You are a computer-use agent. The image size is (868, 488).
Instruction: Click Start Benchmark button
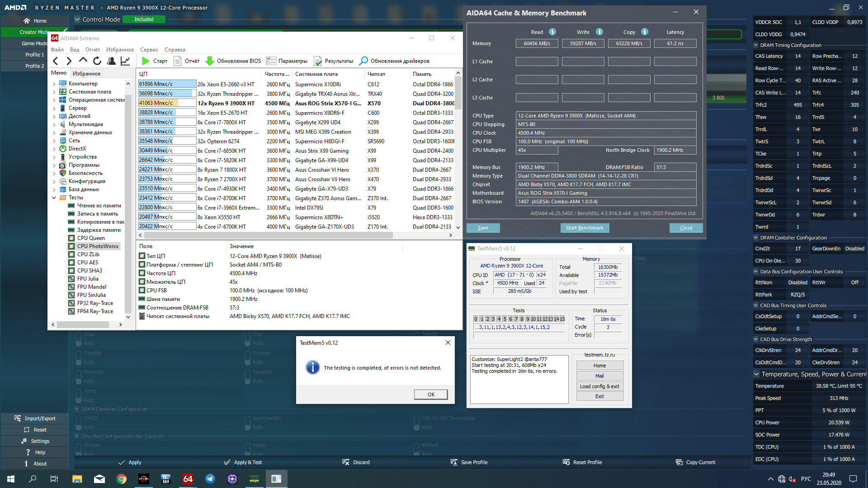585,228
